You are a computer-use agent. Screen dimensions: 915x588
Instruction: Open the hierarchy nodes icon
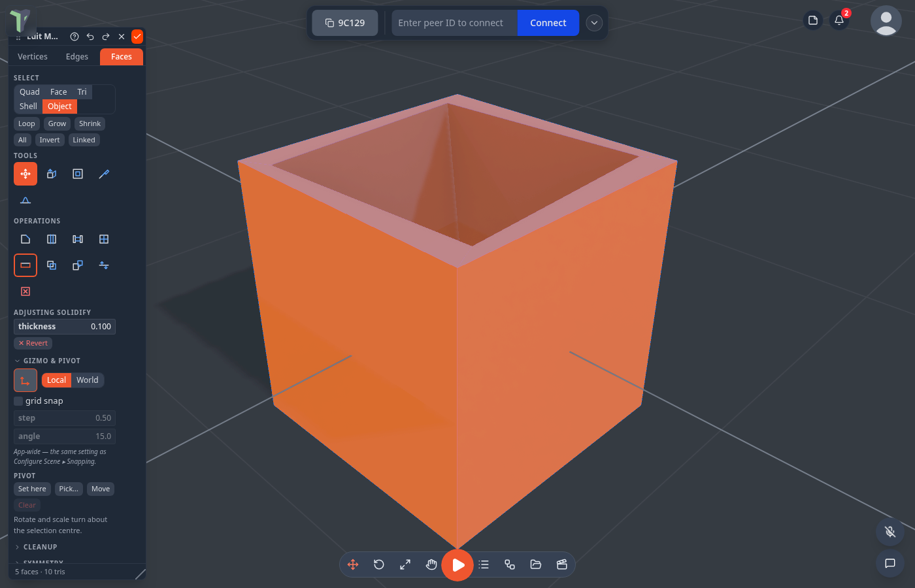[x=510, y=564]
